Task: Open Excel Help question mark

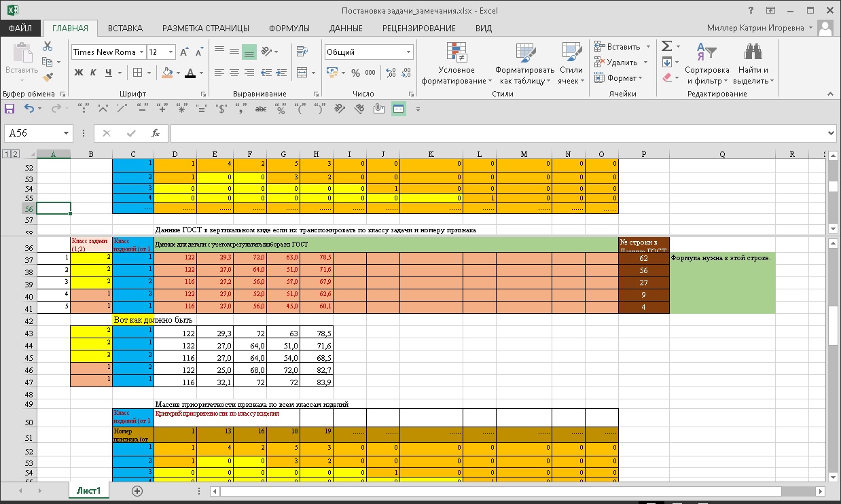Action: click(751, 10)
